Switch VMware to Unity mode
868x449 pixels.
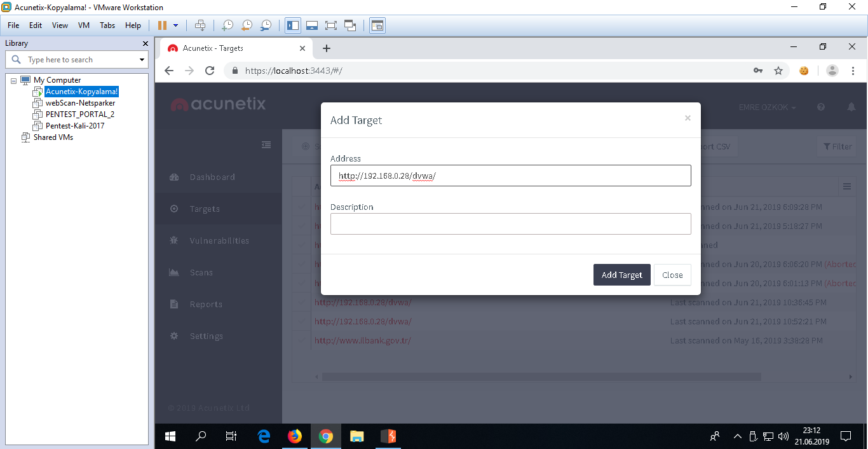tap(350, 25)
